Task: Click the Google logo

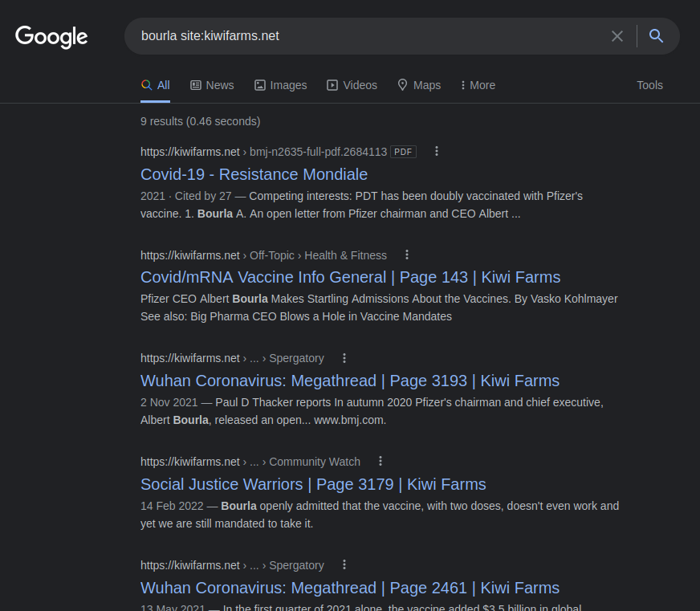Action: click(51, 37)
